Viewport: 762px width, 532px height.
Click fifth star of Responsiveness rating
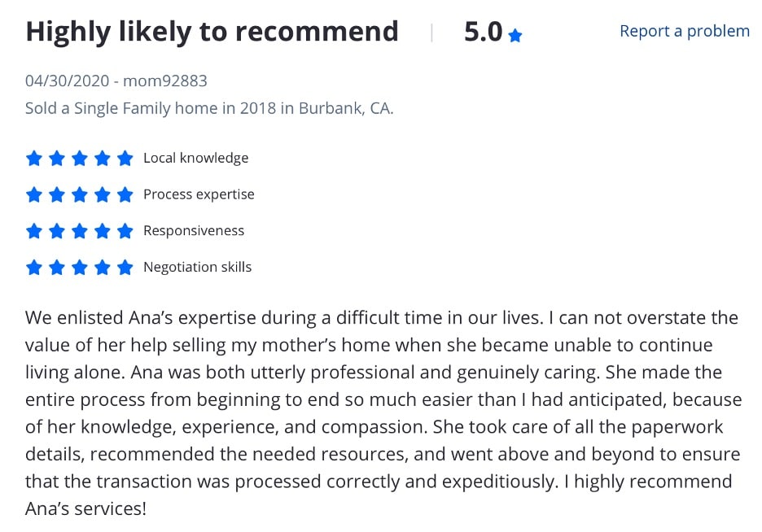(x=125, y=231)
